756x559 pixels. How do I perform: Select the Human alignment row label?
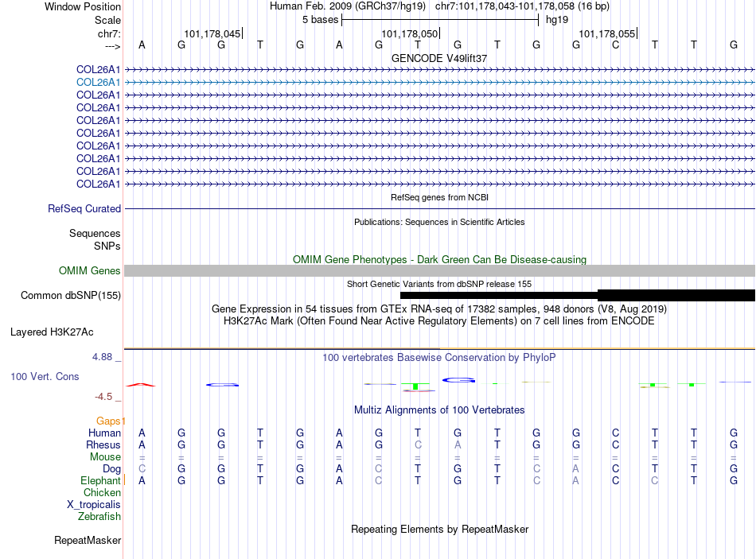coord(104,433)
